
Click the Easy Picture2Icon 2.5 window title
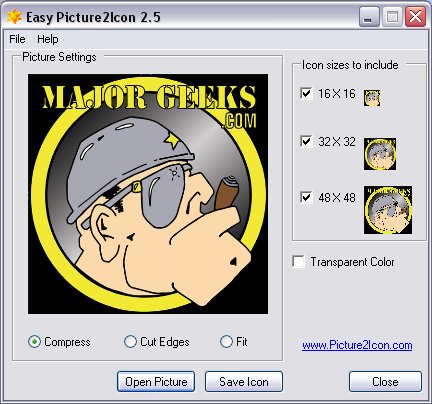click(x=93, y=17)
